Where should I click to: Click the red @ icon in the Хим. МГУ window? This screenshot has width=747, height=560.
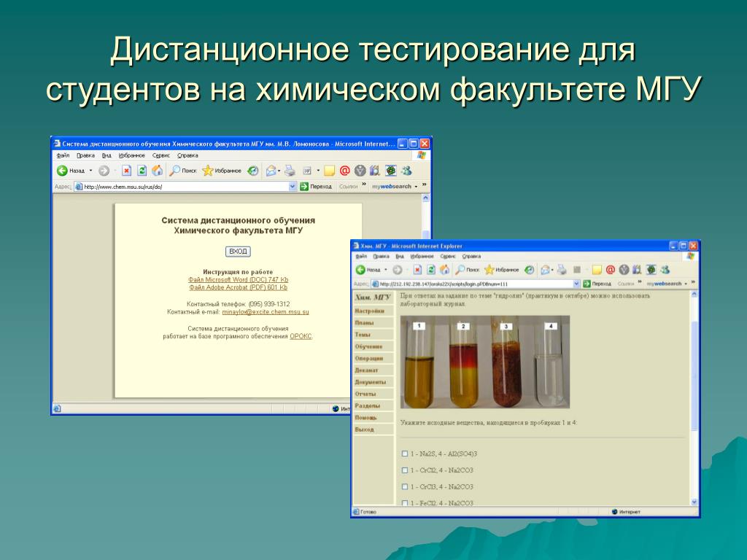click(x=611, y=270)
